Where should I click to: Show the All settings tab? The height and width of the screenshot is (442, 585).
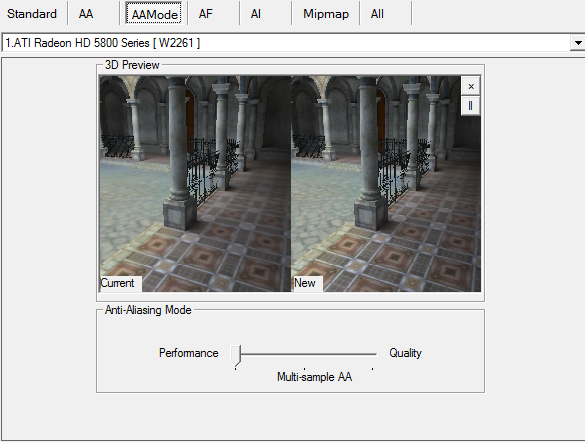(x=377, y=14)
